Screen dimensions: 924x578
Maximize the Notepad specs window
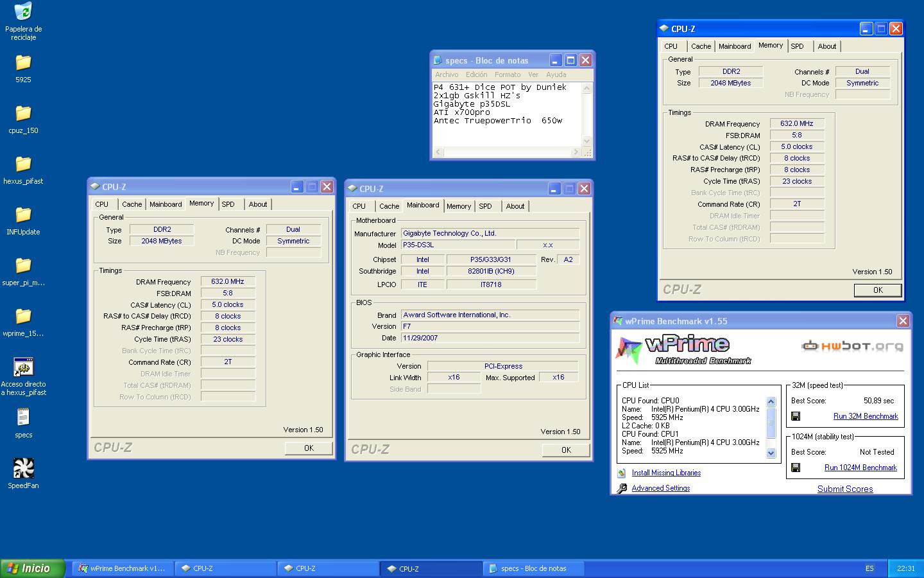pyautogui.click(x=570, y=60)
